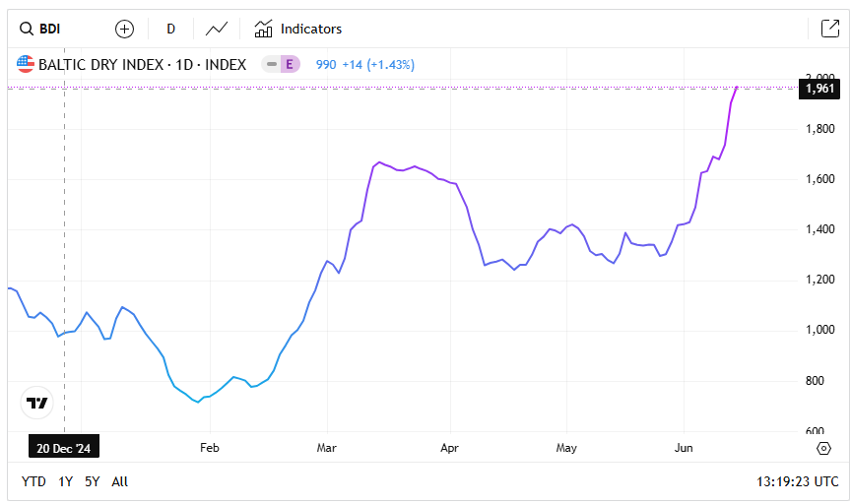Viewport: 851px width, 504px height.
Task: Click the 20 Dec '24 date marker
Action: point(65,448)
